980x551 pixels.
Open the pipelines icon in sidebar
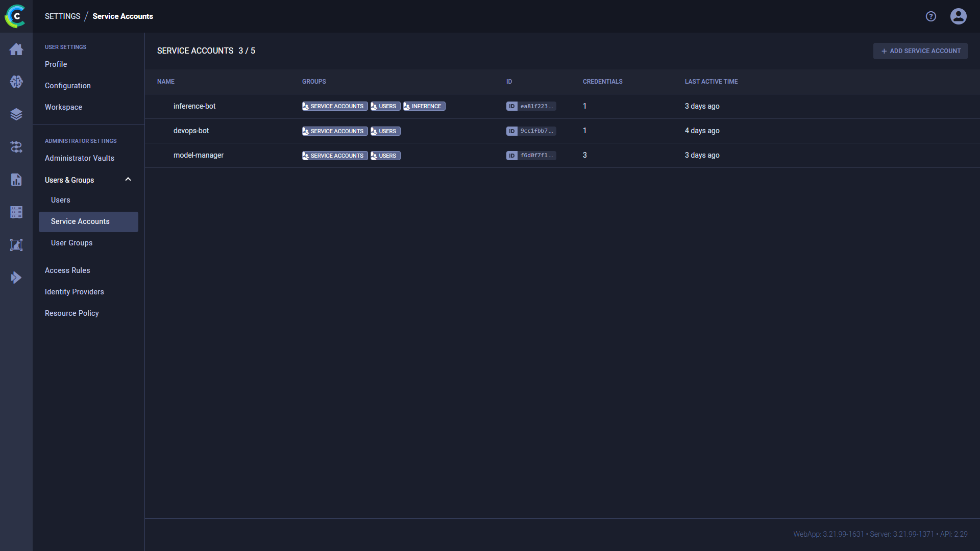(16, 147)
